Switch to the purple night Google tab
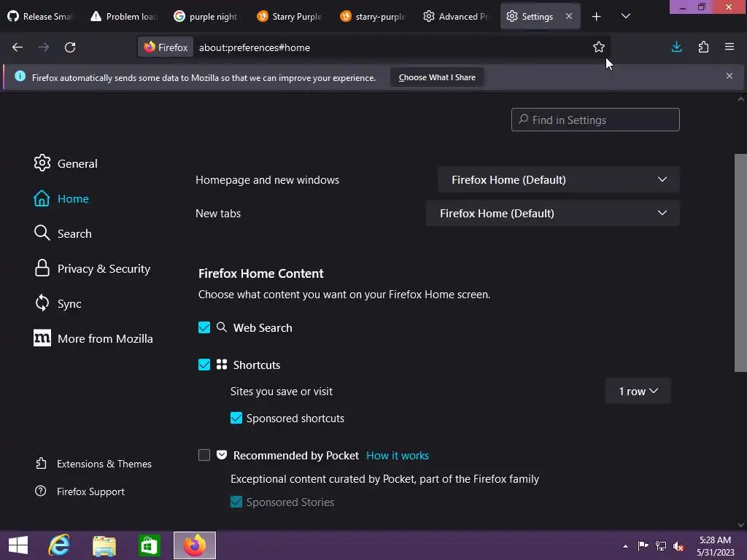This screenshot has height=560, width=747. pos(208,16)
